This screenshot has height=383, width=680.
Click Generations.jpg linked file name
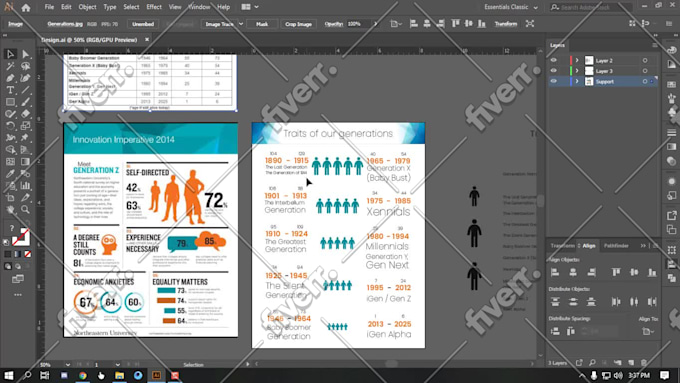click(x=65, y=24)
